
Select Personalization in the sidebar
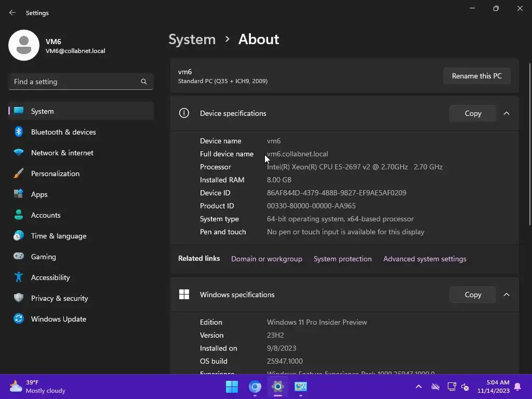(x=81, y=174)
